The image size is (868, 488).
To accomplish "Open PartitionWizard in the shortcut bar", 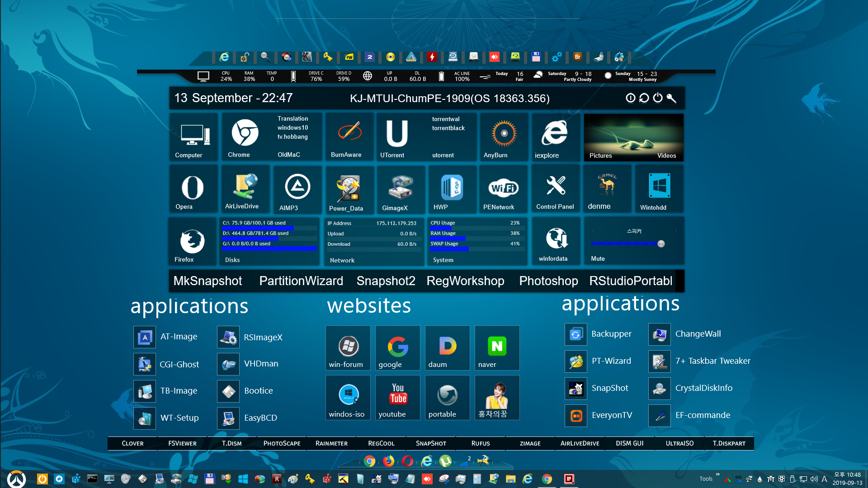I will pos(301,281).
